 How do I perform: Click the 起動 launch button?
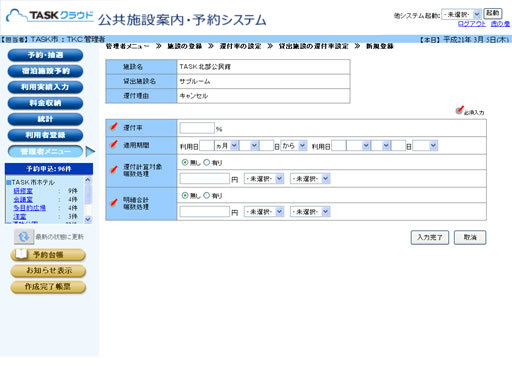click(493, 14)
